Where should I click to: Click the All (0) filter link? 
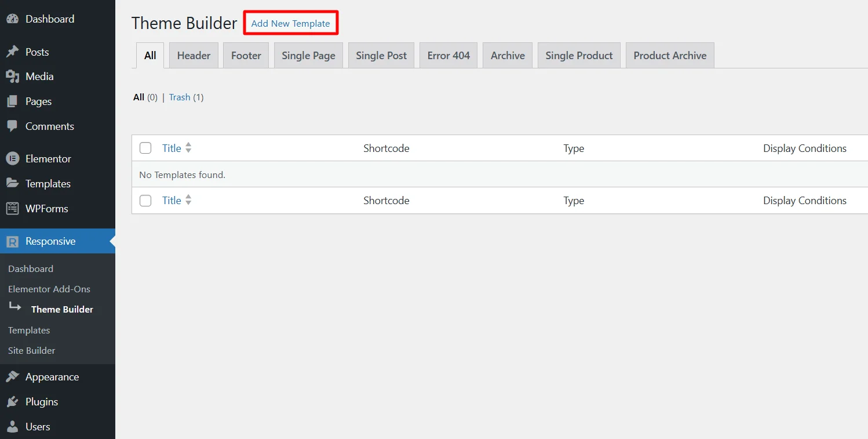pos(145,97)
